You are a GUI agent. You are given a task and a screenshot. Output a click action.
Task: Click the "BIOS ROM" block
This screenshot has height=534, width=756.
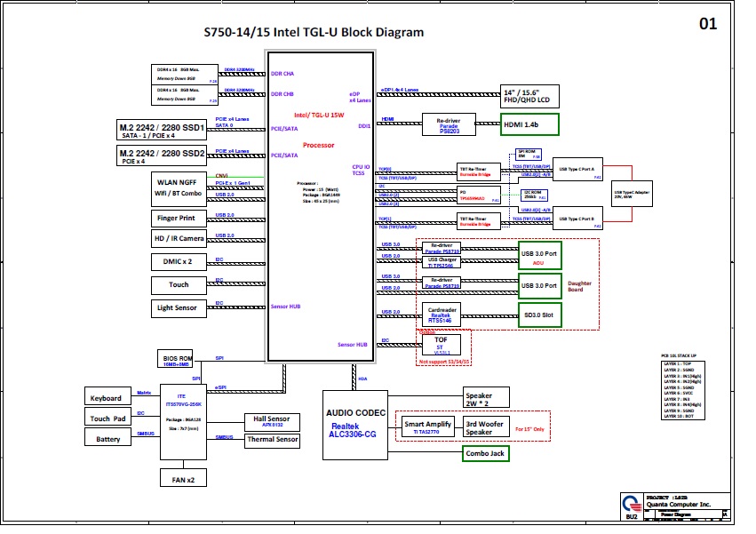175,359
